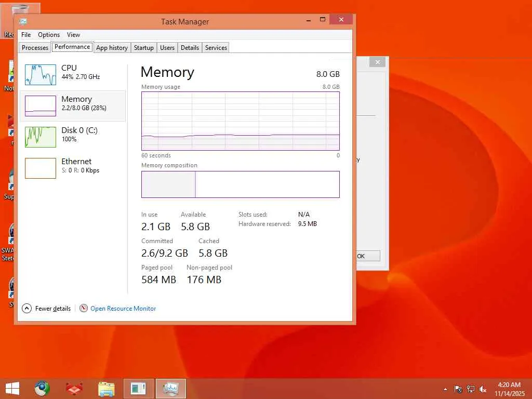The width and height of the screenshot is (532, 399).
Task: Click the Task Manager taskbar icon
Action: pyautogui.click(x=170, y=389)
